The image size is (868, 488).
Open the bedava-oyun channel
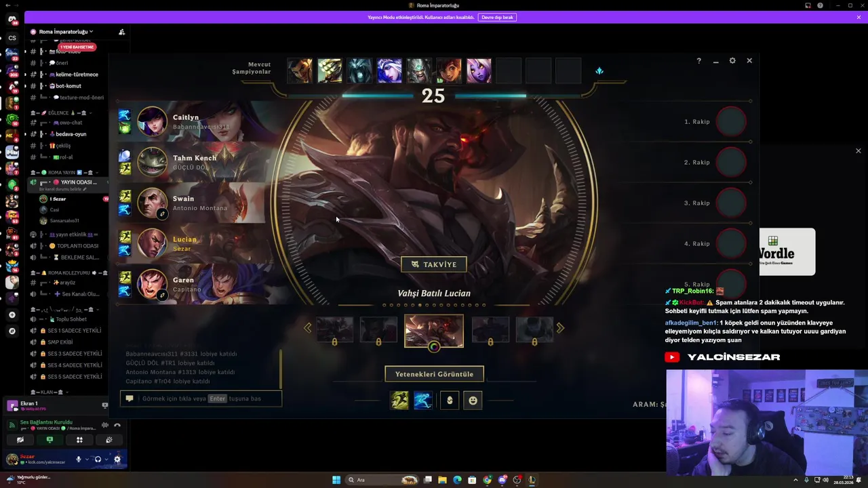tap(66, 134)
